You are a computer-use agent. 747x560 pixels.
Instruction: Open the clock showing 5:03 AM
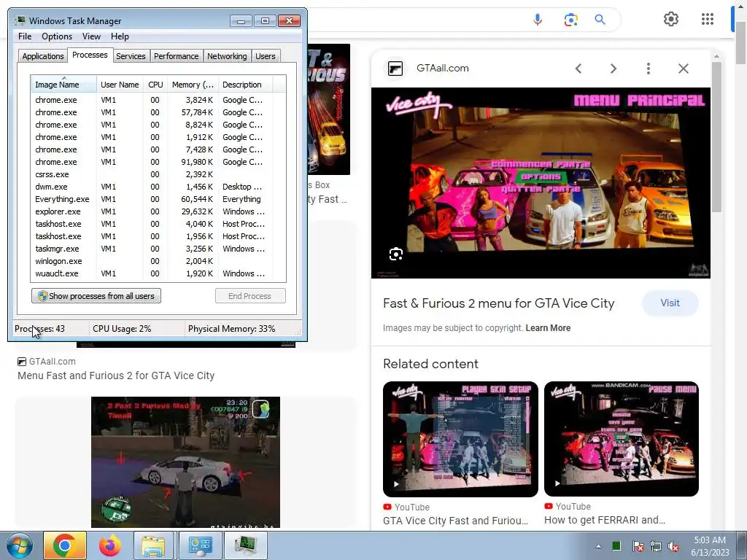pyautogui.click(x=709, y=546)
